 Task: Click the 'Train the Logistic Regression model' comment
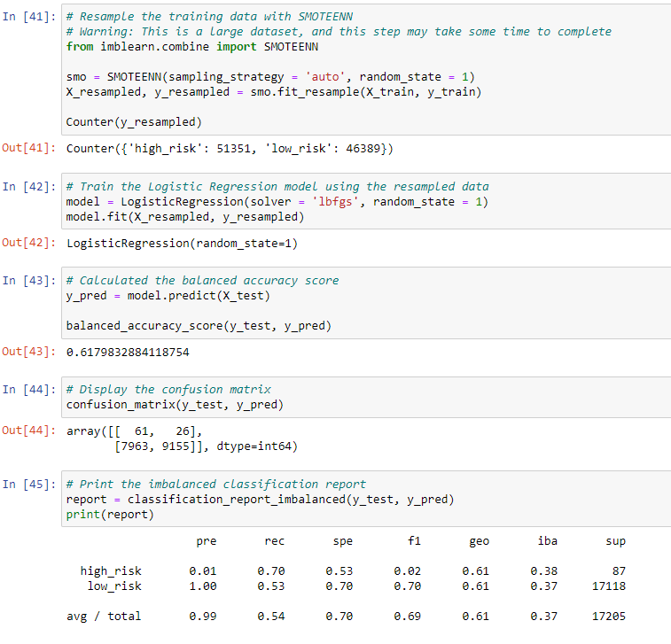[x=277, y=186]
